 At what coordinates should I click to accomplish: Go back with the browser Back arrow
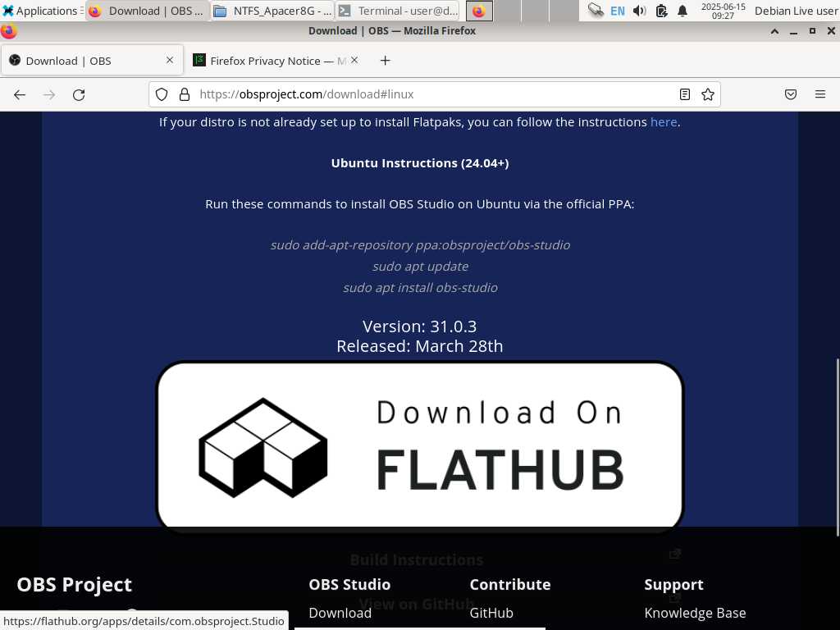[x=20, y=95]
